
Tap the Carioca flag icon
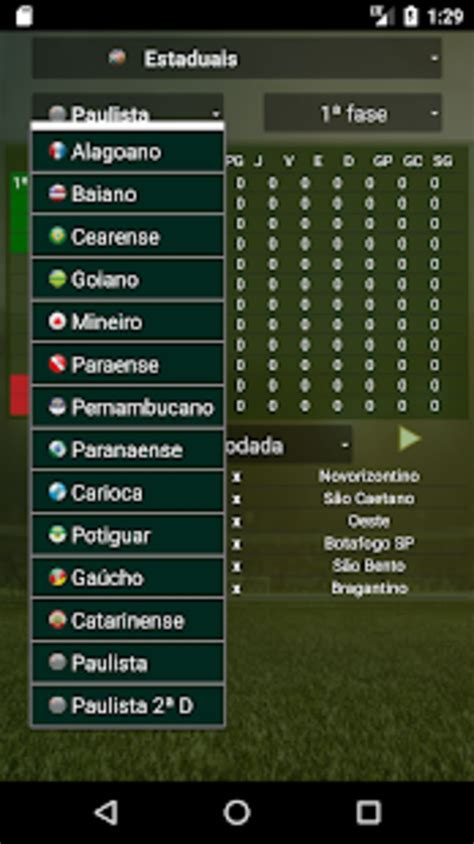(58, 492)
